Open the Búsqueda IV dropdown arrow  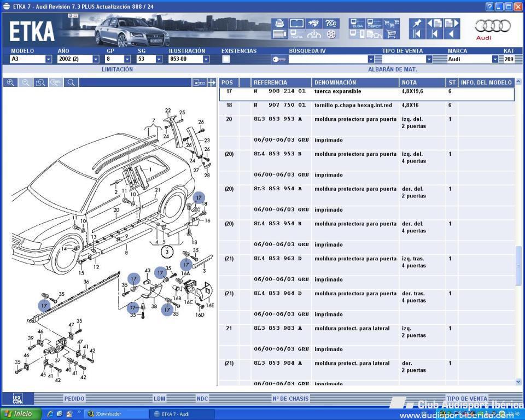click(x=371, y=59)
